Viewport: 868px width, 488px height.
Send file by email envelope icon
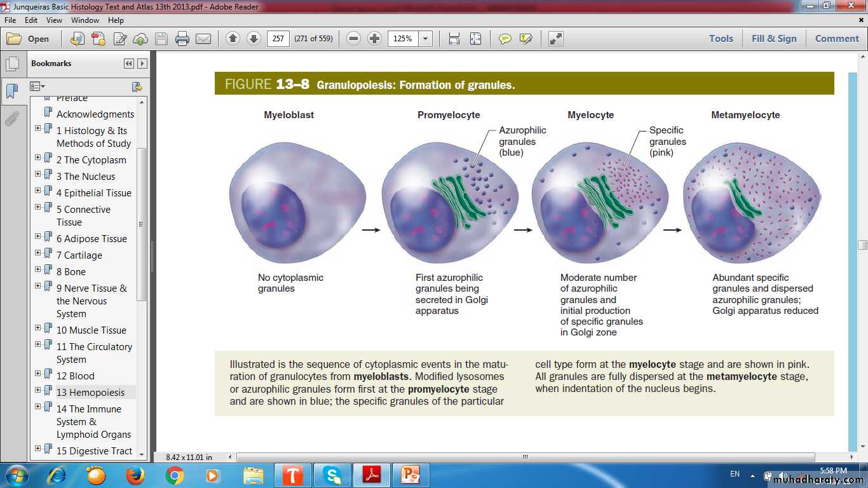point(203,39)
